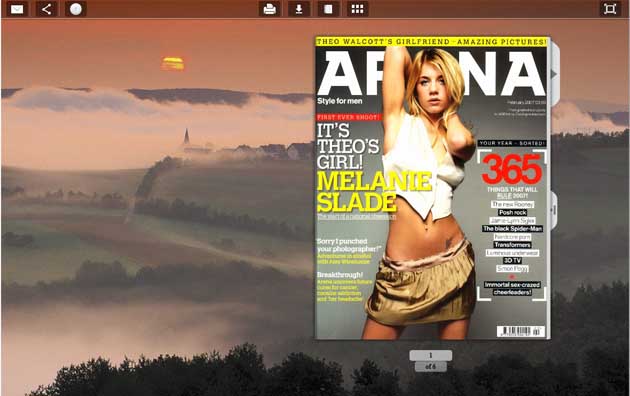The height and width of the screenshot is (396, 630).
Task: Show page thumbnails grid
Action: [357, 9]
